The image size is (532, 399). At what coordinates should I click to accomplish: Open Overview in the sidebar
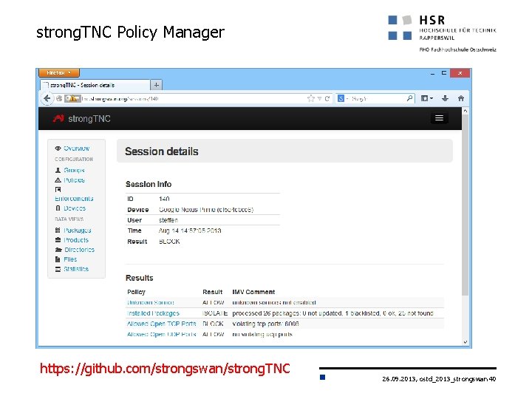[77, 149]
